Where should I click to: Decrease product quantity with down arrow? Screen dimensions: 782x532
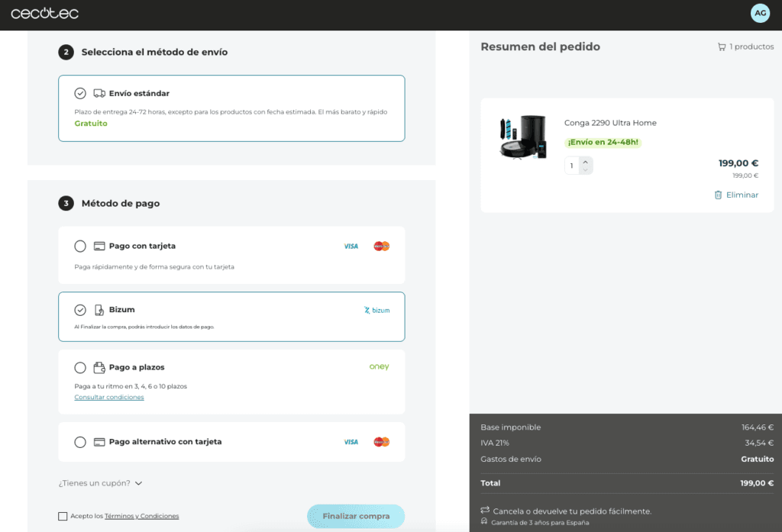tap(585, 170)
